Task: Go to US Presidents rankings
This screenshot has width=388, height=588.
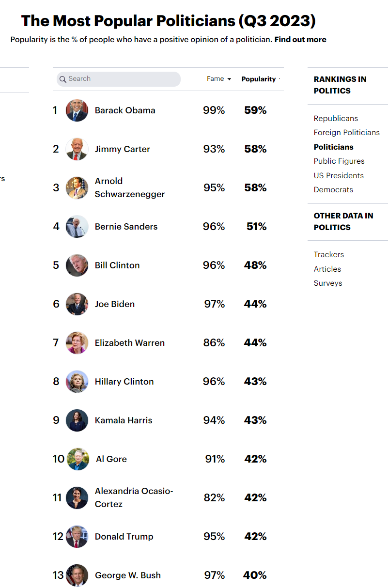Action: click(x=339, y=175)
